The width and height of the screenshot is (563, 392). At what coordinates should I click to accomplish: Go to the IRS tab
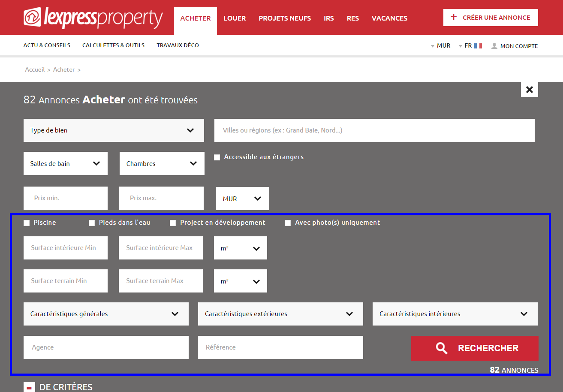[x=329, y=18]
